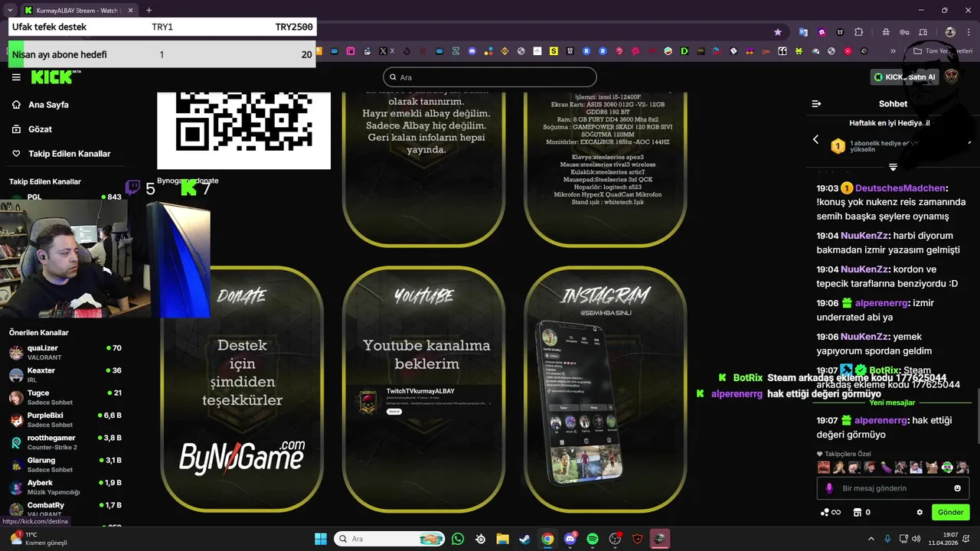
Task: Open the Tugce channel in the recommended list
Action: 65,397
